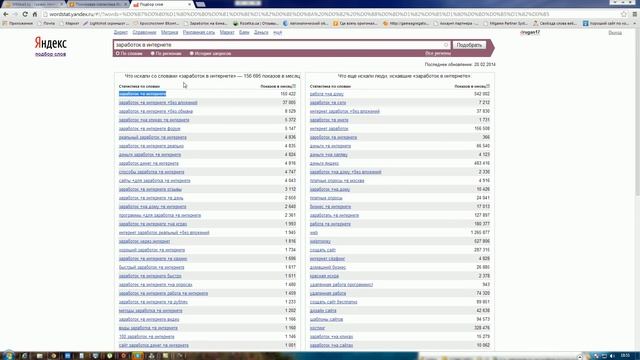The image size is (640, 360).
Task: Open 'виды заработка в интернете' link
Action: point(148,328)
